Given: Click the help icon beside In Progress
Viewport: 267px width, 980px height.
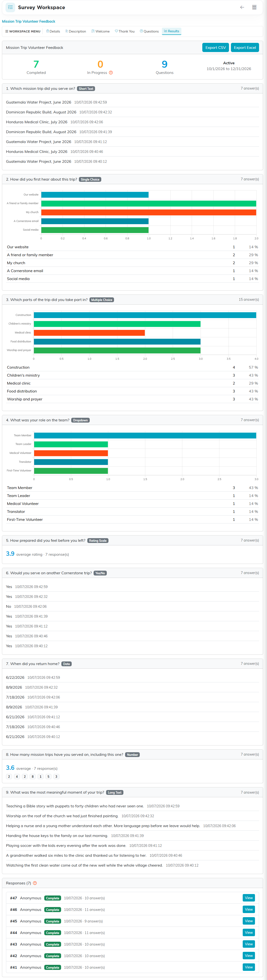Looking at the screenshot, I should pos(111,73).
